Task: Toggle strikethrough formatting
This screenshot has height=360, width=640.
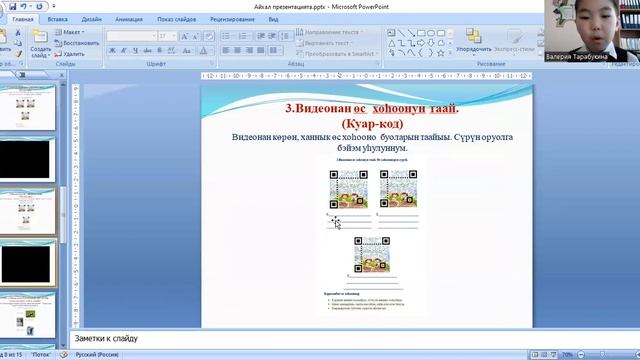Action: point(147,51)
